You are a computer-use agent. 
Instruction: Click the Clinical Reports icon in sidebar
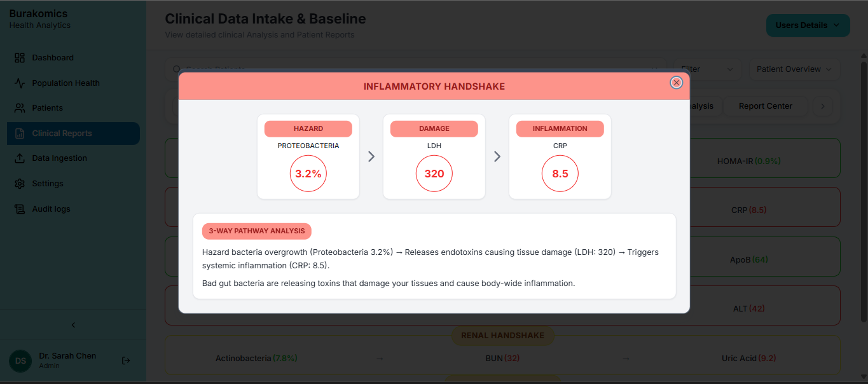[20, 134]
